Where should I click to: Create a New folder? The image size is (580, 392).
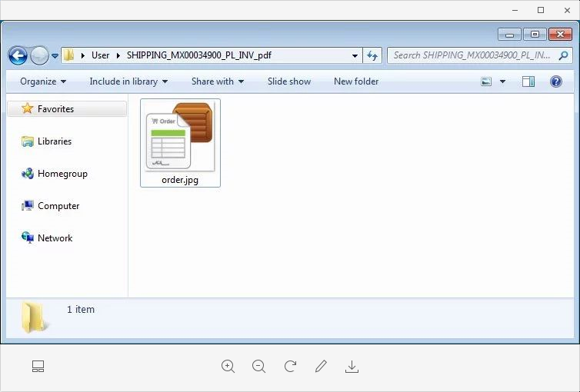pos(356,81)
